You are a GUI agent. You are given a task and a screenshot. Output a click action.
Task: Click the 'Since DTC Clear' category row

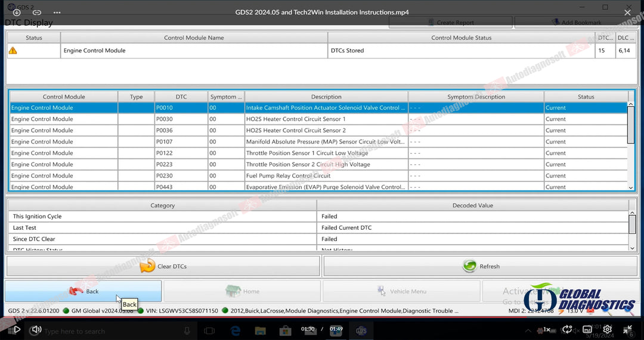tap(162, 239)
